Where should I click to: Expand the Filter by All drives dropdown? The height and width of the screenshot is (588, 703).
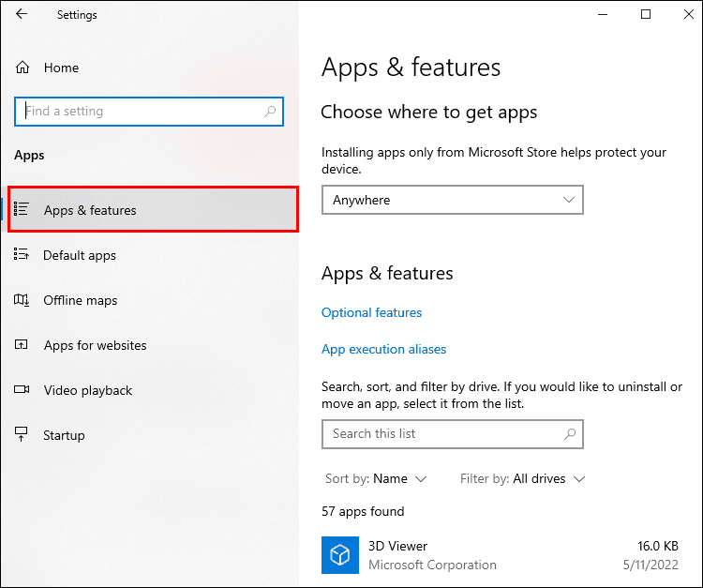tap(523, 478)
